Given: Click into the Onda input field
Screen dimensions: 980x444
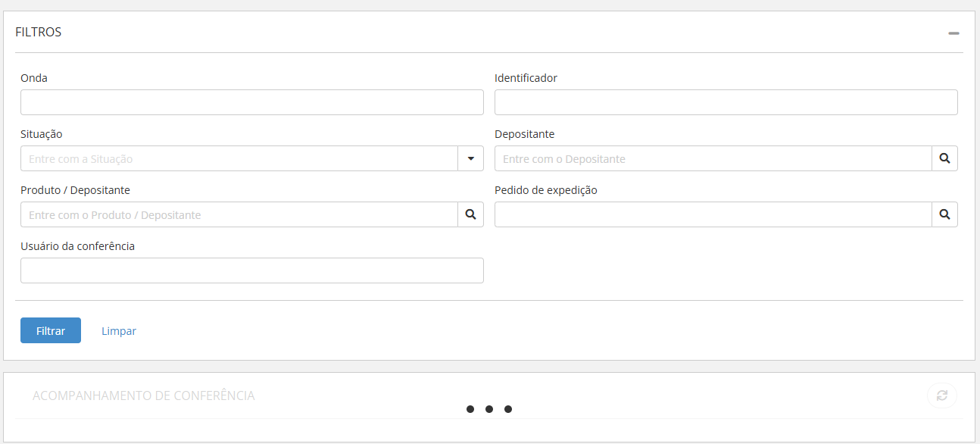Looking at the screenshot, I should (251, 102).
